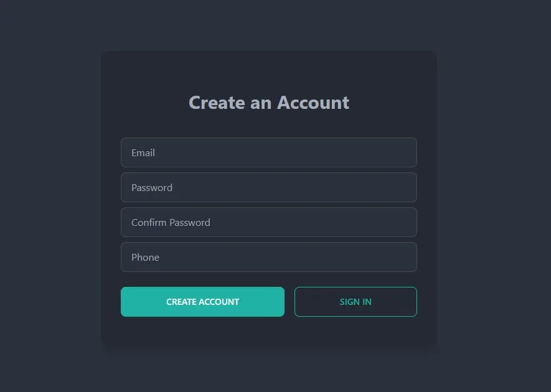
Task: Place cursor in the Email box
Action: tap(268, 152)
